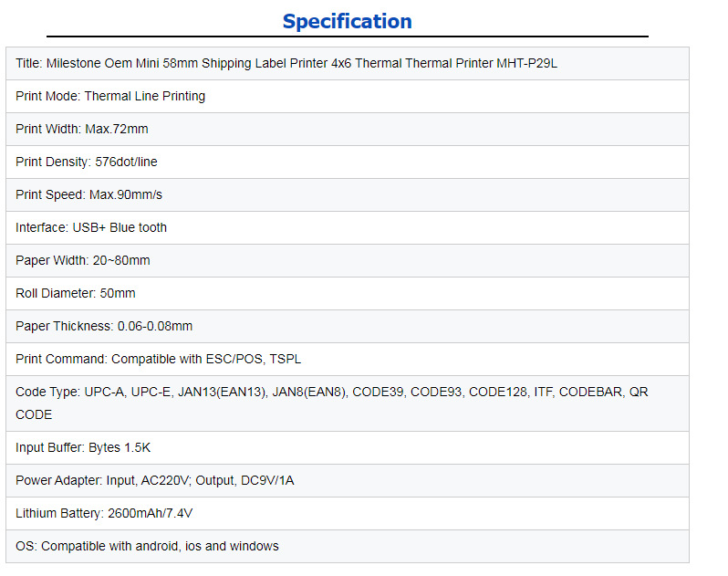
Task: Select the Print Command row text
Action: 158,360
